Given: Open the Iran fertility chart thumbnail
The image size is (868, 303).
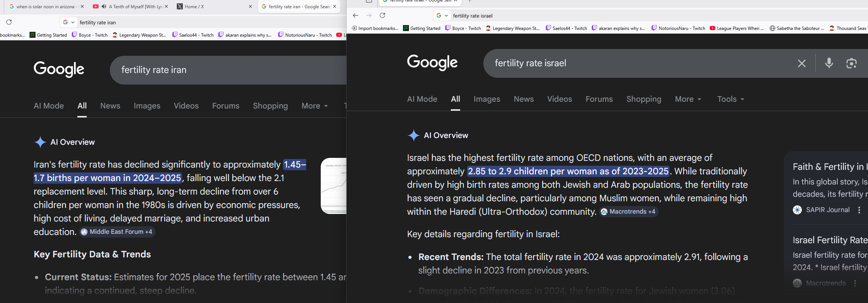Looking at the screenshot, I should click(334, 186).
